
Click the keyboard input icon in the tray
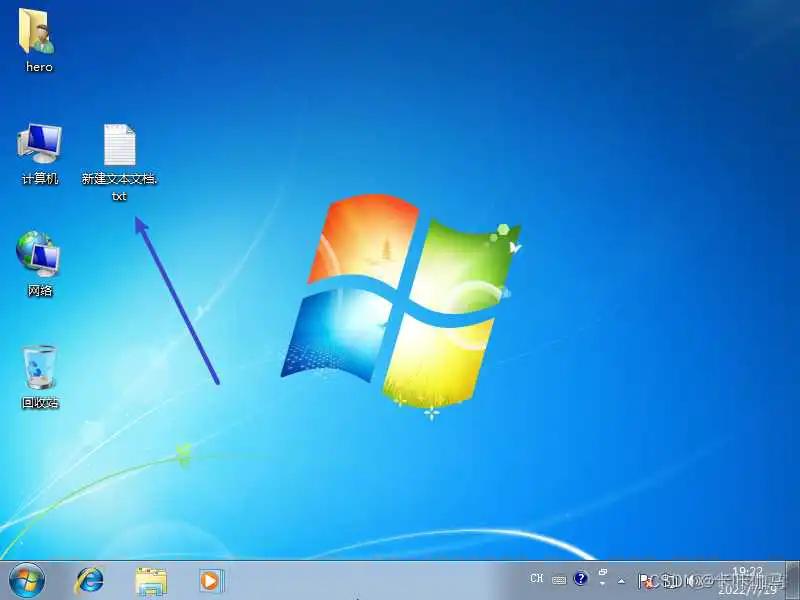click(558, 579)
